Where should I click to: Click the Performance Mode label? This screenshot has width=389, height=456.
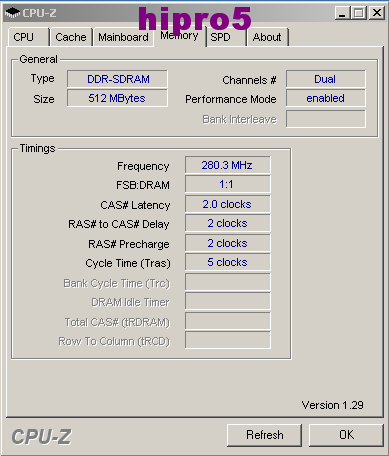point(231,99)
